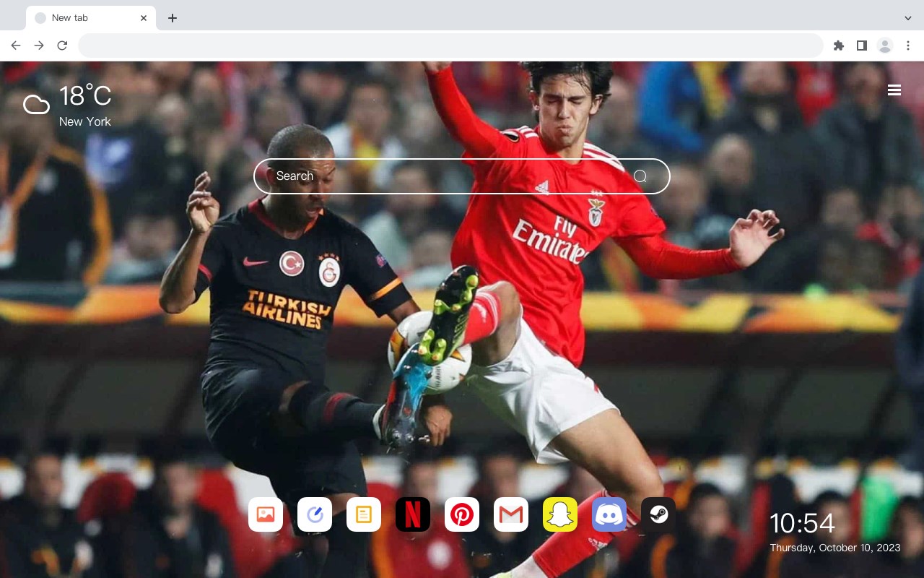
Task: Click the 18°C temperature reading
Action: coord(85,96)
